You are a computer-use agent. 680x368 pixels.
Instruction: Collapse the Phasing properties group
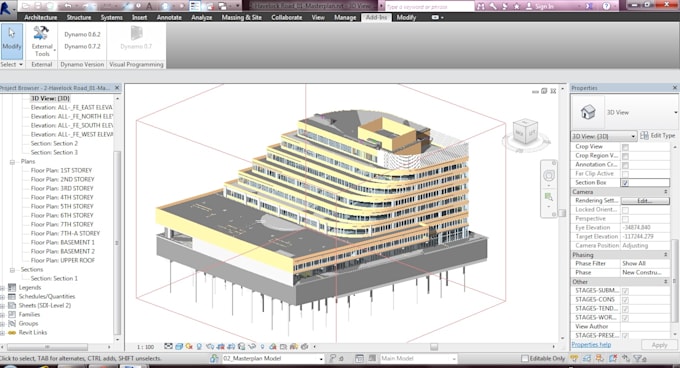tap(666, 255)
